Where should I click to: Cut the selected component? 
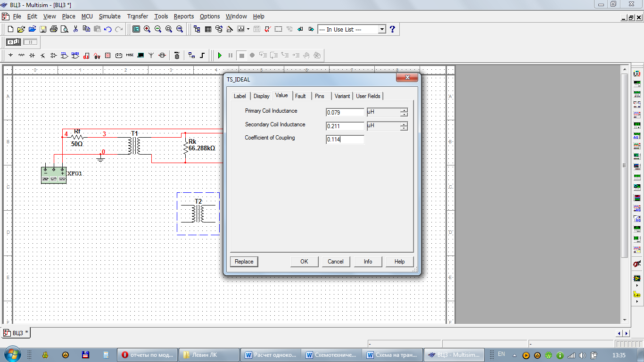click(75, 29)
